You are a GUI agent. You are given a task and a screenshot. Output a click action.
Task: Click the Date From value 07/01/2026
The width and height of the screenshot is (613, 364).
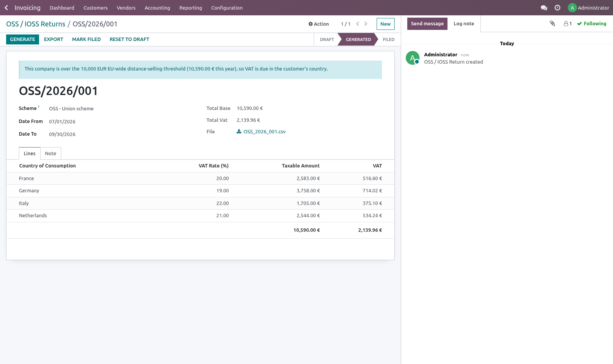[x=62, y=122]
